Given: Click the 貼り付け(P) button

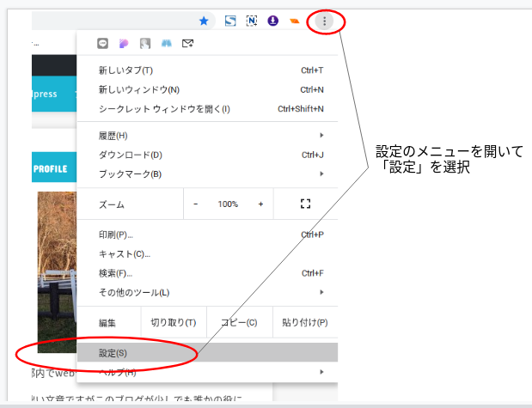Looking at the screenshot, I should pos(305,322).
